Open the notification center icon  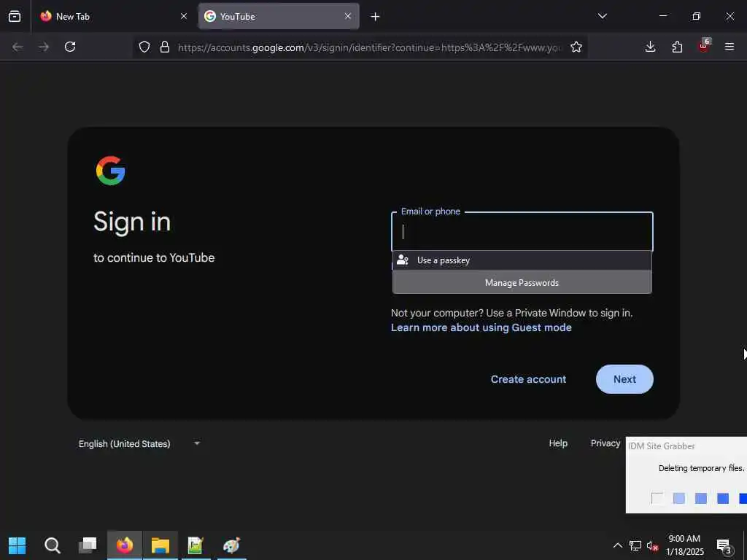coord(724,545)
